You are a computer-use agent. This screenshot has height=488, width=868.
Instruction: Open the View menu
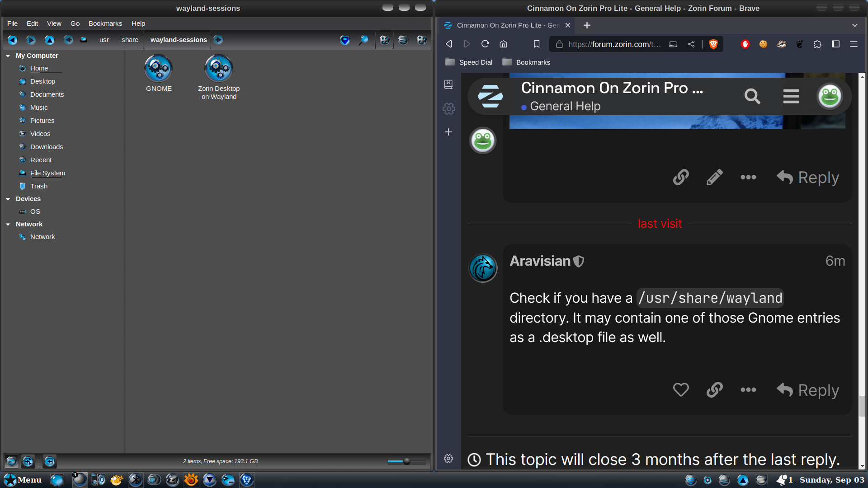[54, 23]
